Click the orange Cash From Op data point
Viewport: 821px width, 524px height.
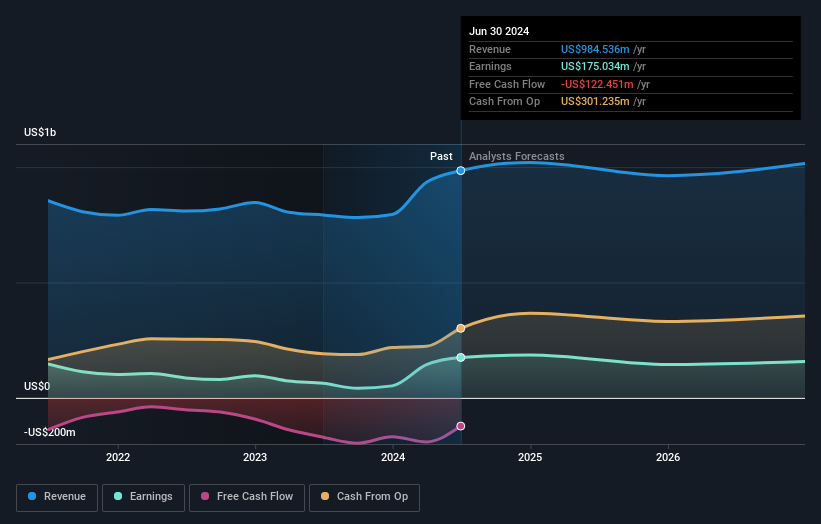[x=460, y=328]
